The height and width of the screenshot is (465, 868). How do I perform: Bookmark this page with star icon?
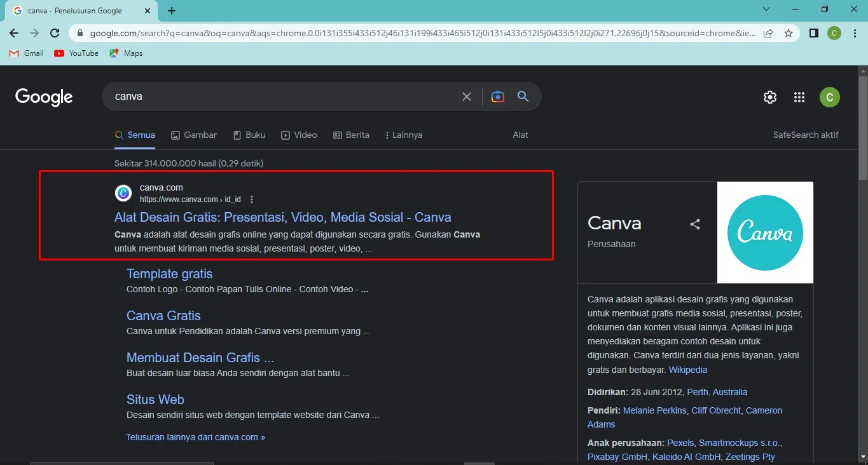789,33
